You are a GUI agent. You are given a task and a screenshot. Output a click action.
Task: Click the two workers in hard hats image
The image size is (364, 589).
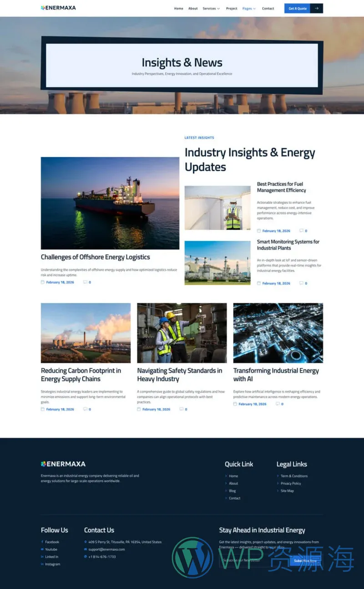[x=182, y=333]
